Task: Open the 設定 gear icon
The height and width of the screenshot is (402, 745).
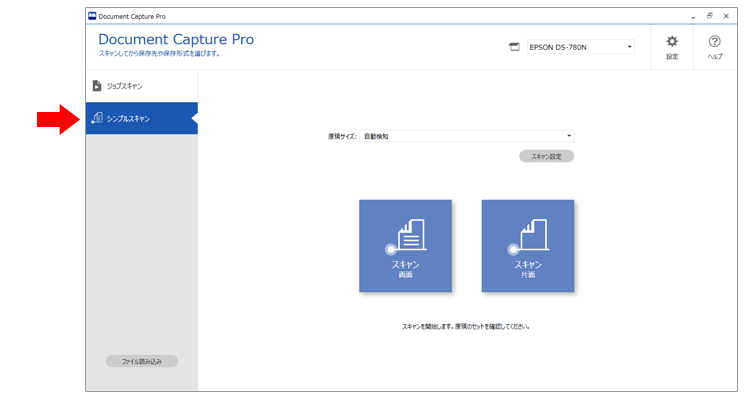Action: (x=672, y=42)
